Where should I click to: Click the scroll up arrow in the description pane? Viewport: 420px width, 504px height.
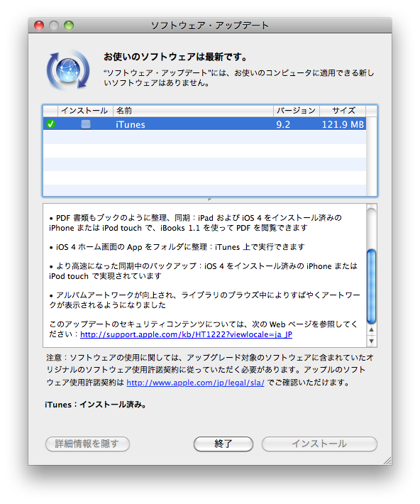[372, 330]
